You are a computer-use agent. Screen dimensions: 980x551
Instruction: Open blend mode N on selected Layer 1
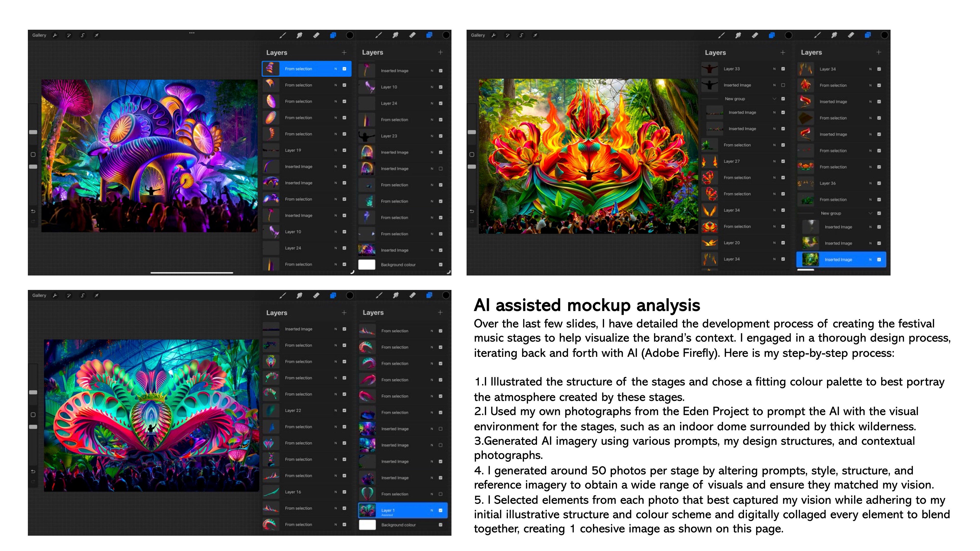(x=432, y=510)
